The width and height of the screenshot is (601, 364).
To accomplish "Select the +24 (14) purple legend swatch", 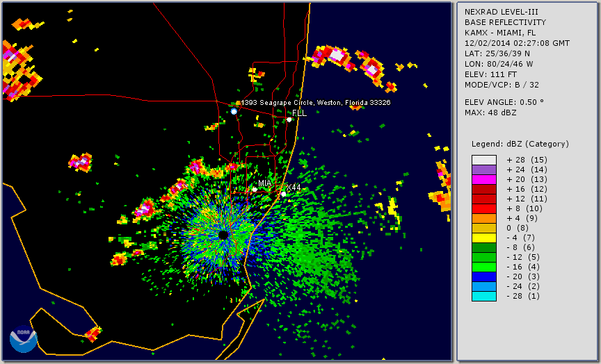I will click(x=484, y=170).
